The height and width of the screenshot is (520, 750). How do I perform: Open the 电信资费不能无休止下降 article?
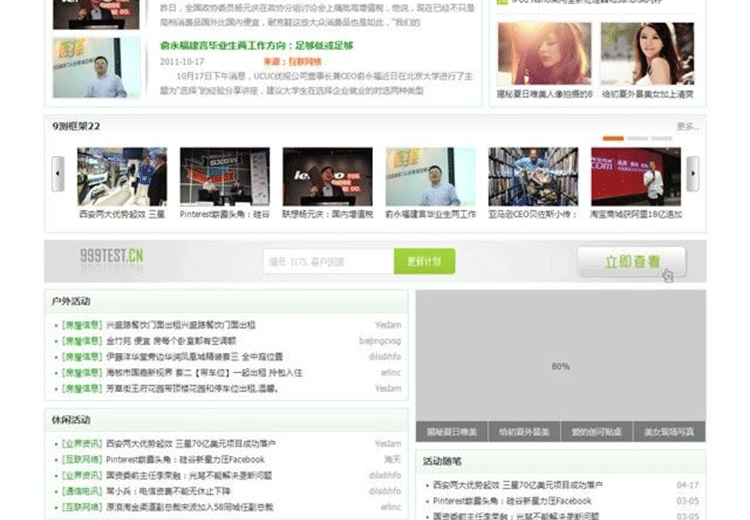coord(168,491)
